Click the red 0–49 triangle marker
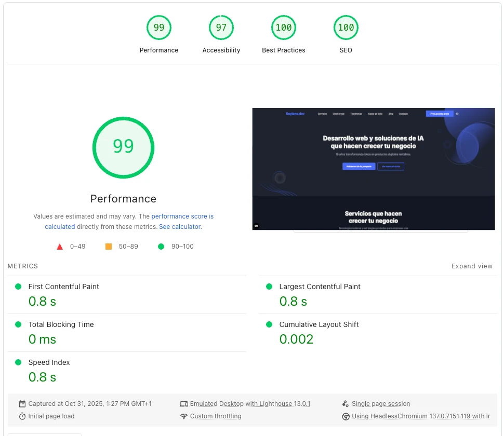 click(59, 247)
